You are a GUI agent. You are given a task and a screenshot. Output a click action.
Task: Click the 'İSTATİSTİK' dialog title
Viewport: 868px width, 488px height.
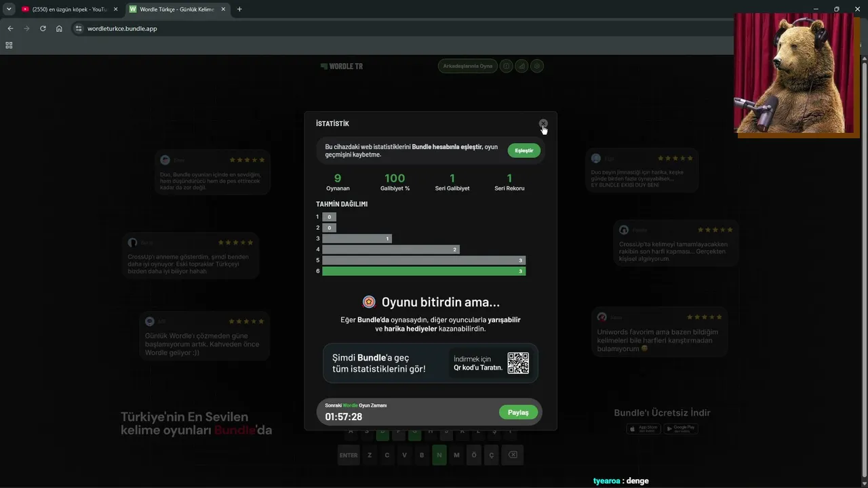tap(332, 123)
